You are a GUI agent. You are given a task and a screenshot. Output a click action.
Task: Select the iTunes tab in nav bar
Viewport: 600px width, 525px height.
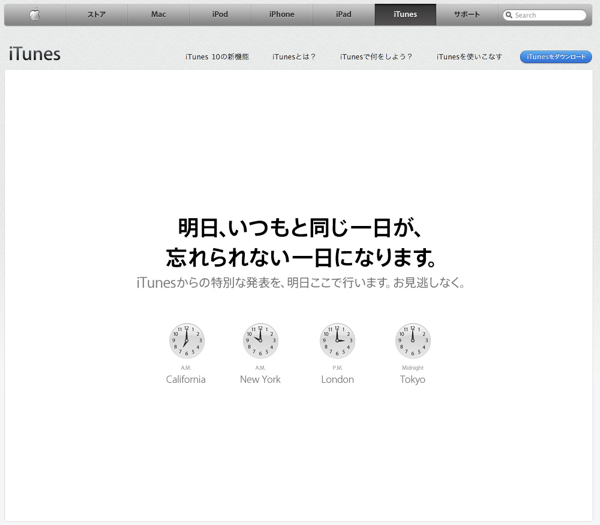[x=405, y=15]
